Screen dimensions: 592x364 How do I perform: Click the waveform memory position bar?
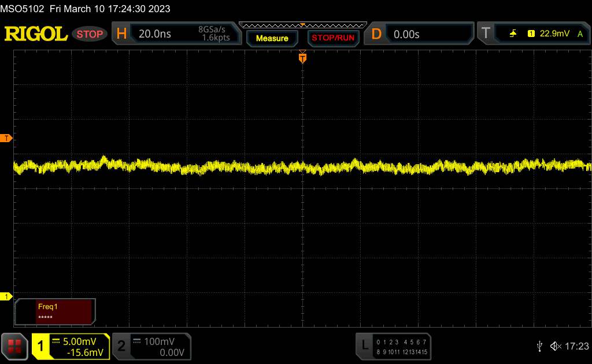(302, 25)
